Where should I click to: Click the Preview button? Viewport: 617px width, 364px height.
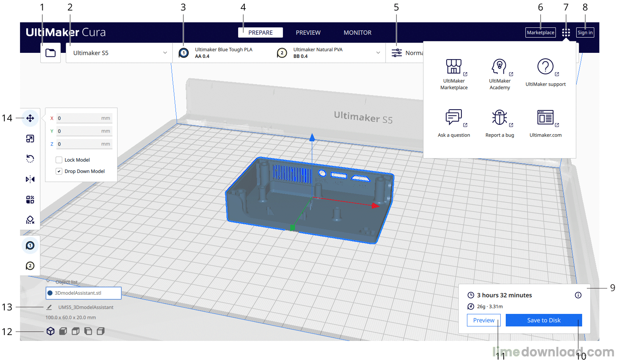coord(484,320)
